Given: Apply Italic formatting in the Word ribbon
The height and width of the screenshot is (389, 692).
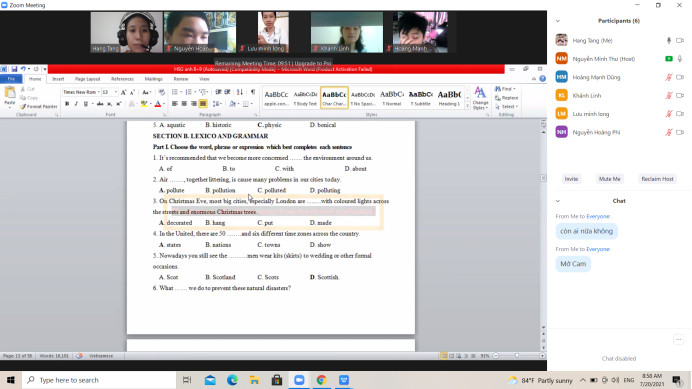Looking at the screenshot, I should [x=76, y=104].
